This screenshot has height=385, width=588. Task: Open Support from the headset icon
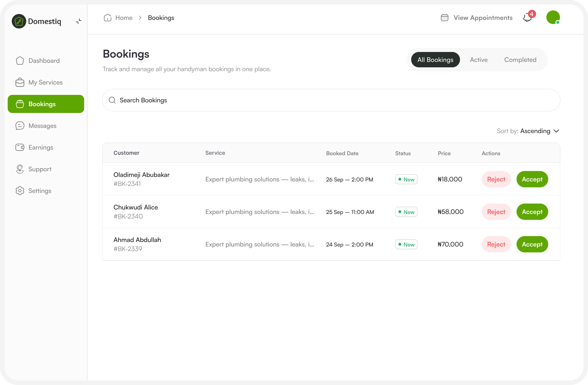click(x=20, y=169)
